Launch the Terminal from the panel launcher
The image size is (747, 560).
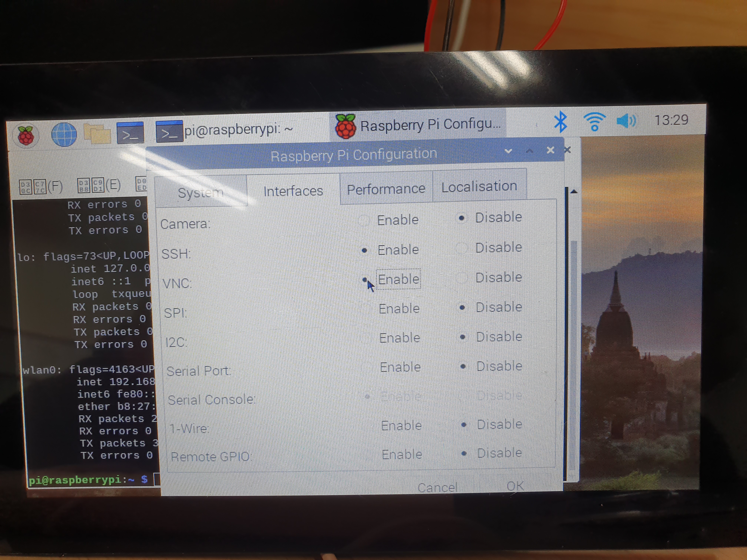[130, 133]
